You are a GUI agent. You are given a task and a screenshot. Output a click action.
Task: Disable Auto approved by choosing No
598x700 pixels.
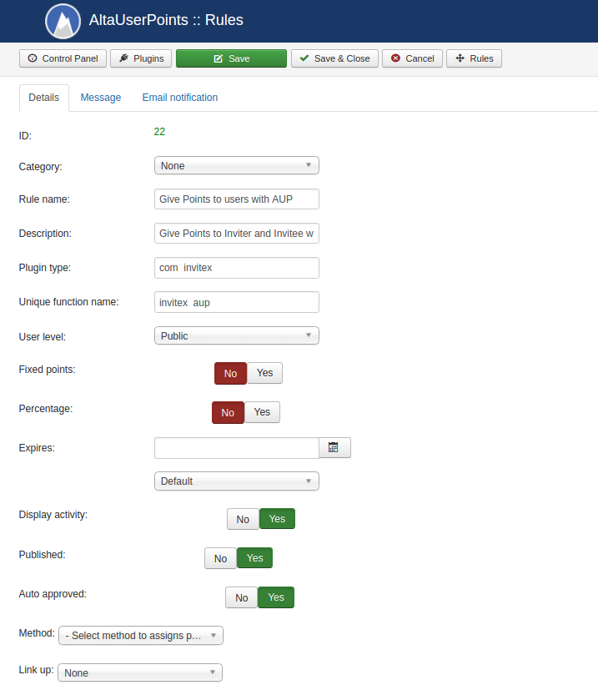click(x=241, y=597)
